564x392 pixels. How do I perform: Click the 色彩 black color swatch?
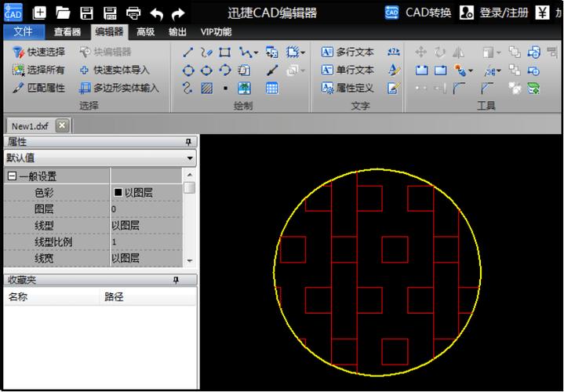[x=118, y=193]
